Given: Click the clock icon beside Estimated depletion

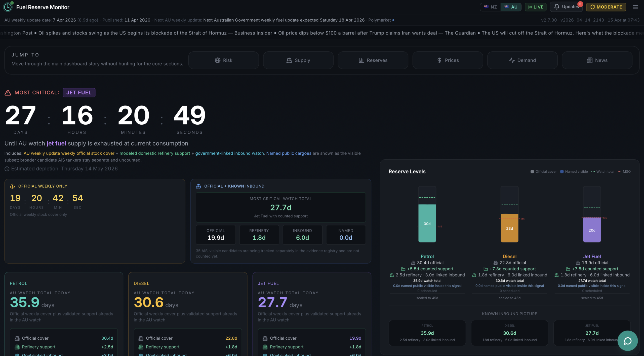Looking at the screenshot, I should pyautogui.click(x=7, y=169).
